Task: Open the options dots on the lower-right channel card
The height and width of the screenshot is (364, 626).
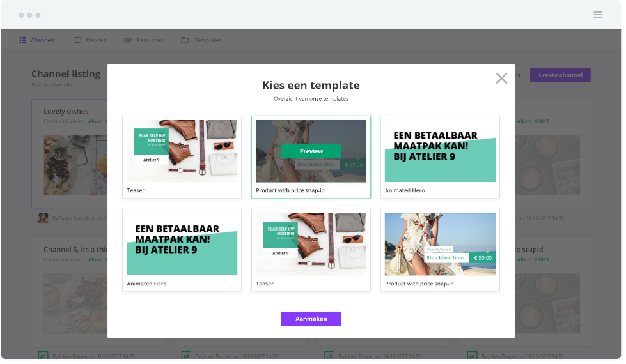Action: click(x=577, y=252)
